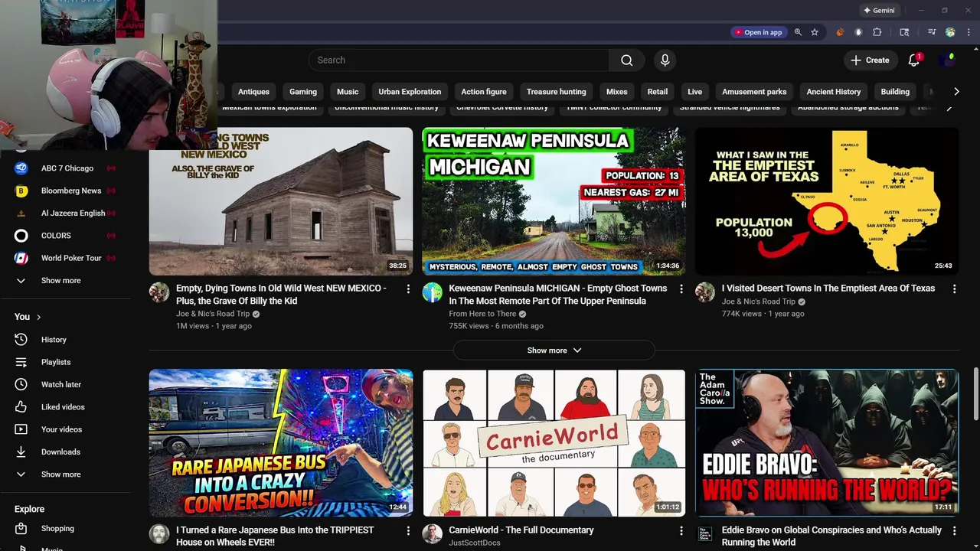Open the notifications bell
980x551 pixels.
(x=913, y=60)
